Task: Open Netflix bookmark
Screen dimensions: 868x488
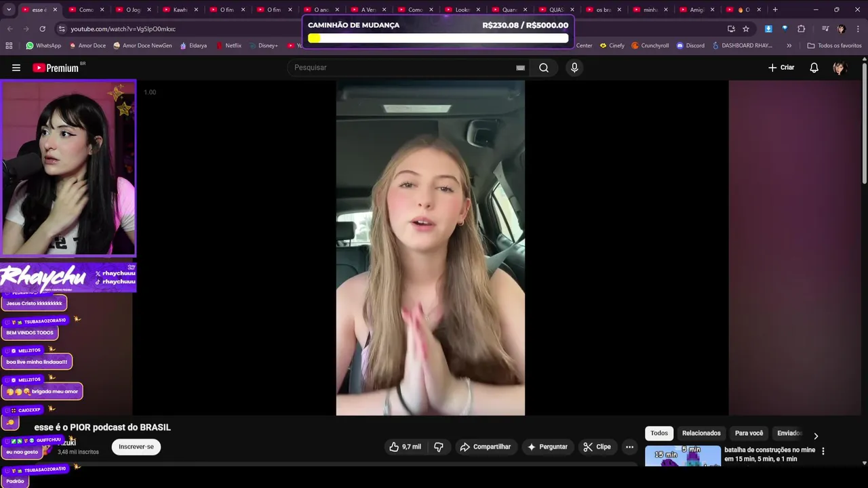Action: click(229, 45)
